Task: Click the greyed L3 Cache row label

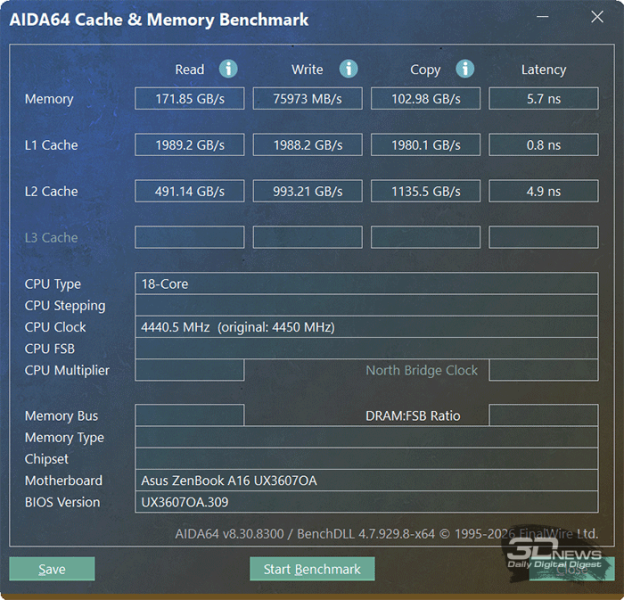Action: click(x=51, y=238)
